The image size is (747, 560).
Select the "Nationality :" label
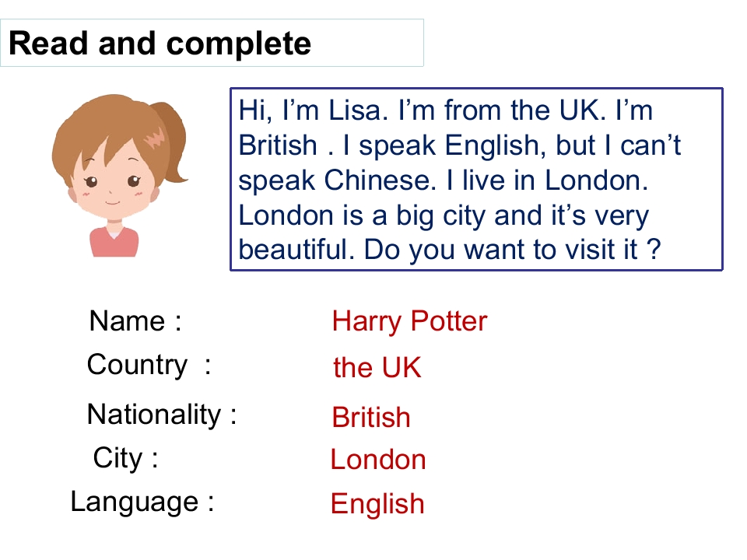tap(162, 414)
